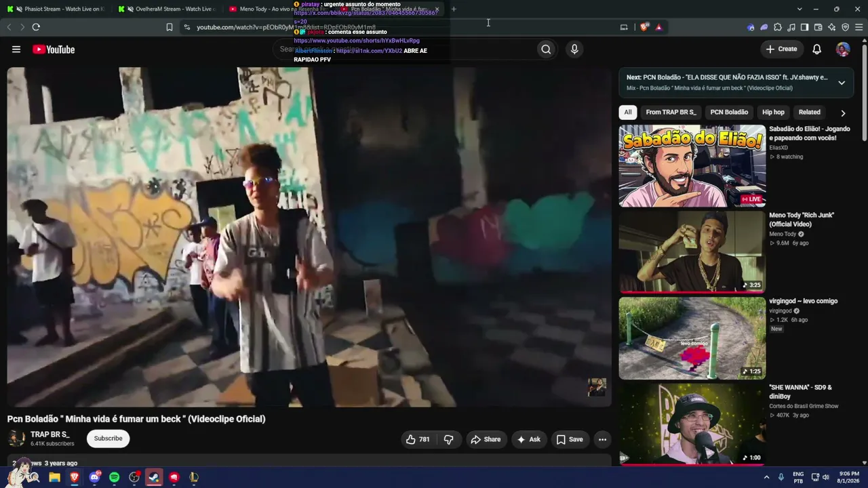This screenshot has width=868, height=488.
Task: Select the From TRAP BR S_ chip
Action: pyautogui.click(x=671, y=113)
